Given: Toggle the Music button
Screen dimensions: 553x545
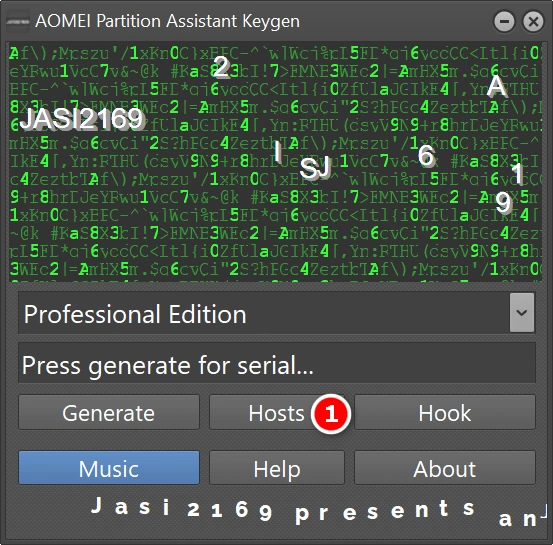Looking at the screenshot, I should (x=109, y=468).
